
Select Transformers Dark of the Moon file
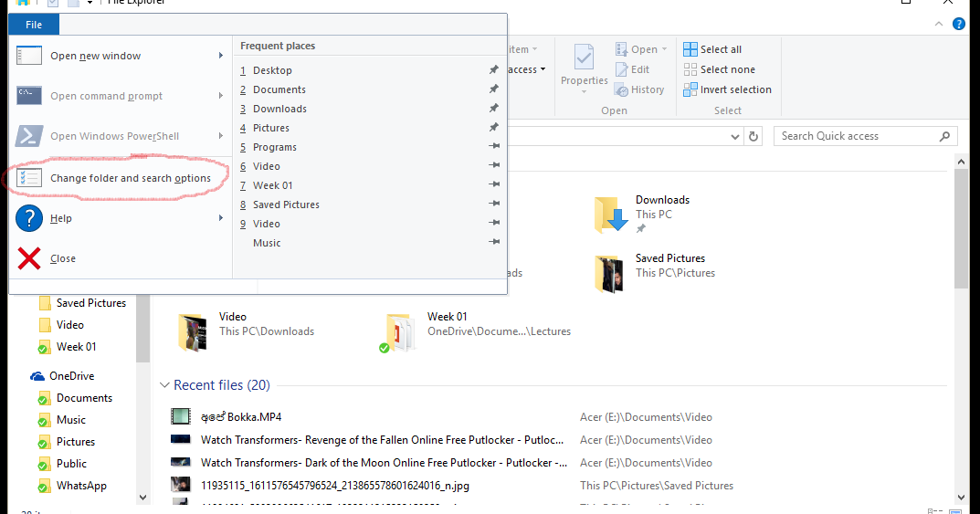384,463
